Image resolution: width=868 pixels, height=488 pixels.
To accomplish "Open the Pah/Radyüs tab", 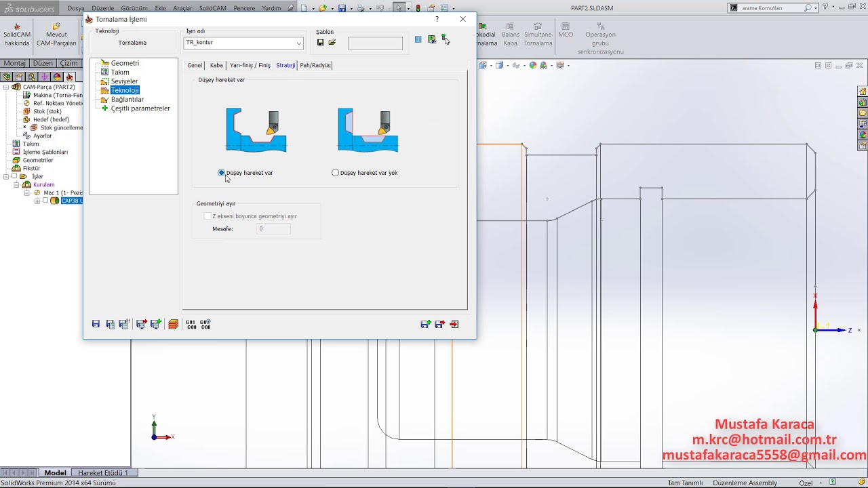I will tap(315, 65).
